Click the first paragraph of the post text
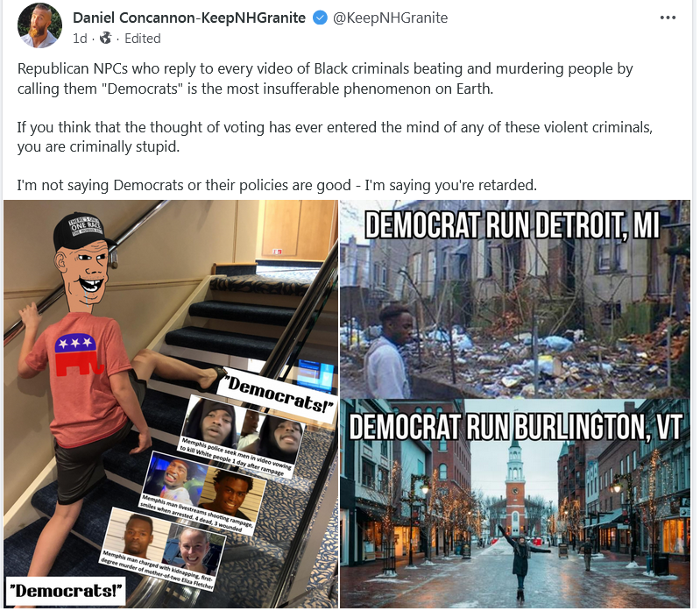 pos(325,79)
